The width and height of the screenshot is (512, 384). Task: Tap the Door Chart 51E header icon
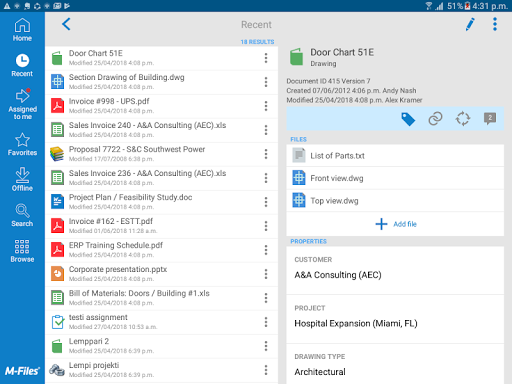tap(296, 57)
